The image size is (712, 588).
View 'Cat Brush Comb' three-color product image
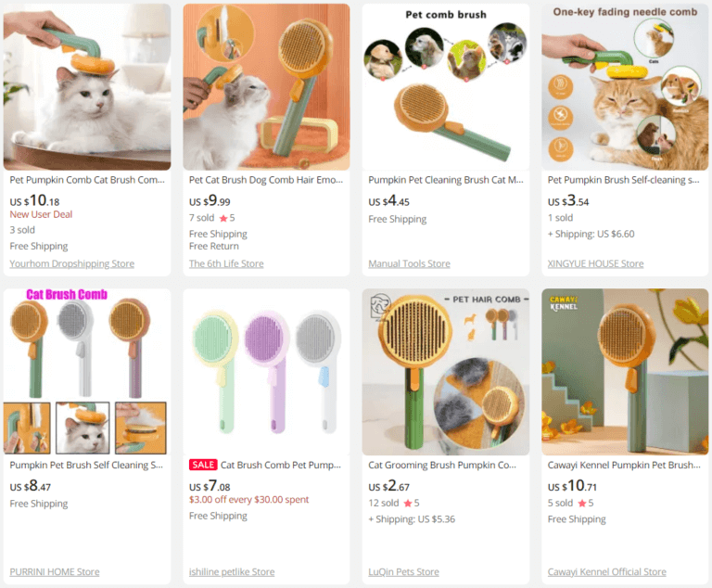coord(87,372)
